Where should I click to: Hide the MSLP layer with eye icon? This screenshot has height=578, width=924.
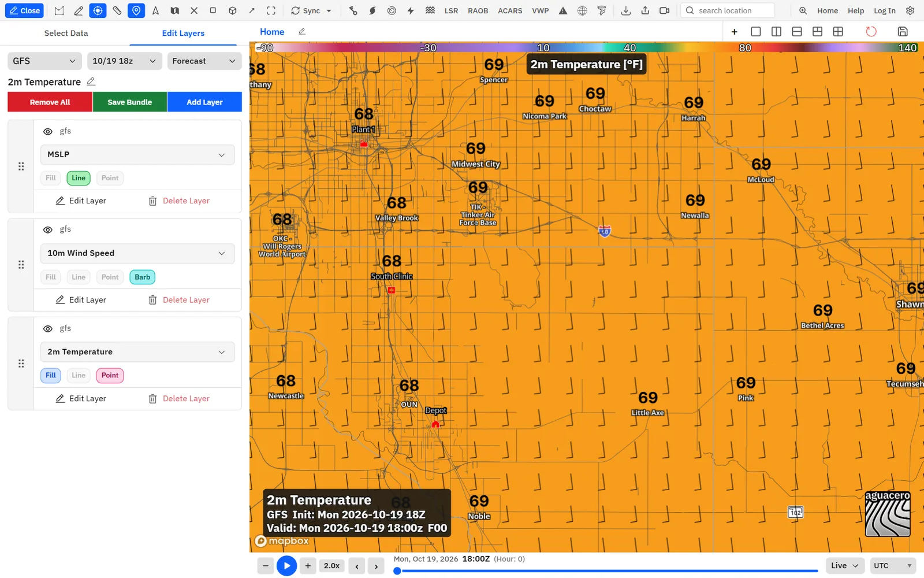(48, 131)
